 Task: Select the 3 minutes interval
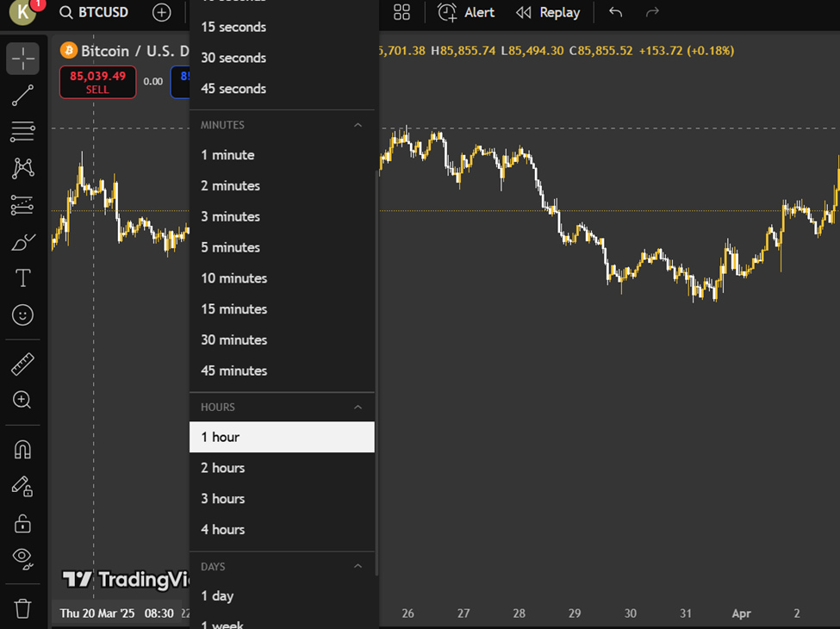[x=282, y=216]
